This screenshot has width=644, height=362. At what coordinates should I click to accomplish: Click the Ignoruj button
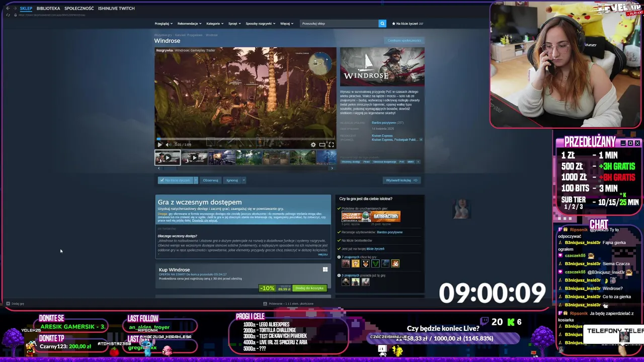pos(232,180)
